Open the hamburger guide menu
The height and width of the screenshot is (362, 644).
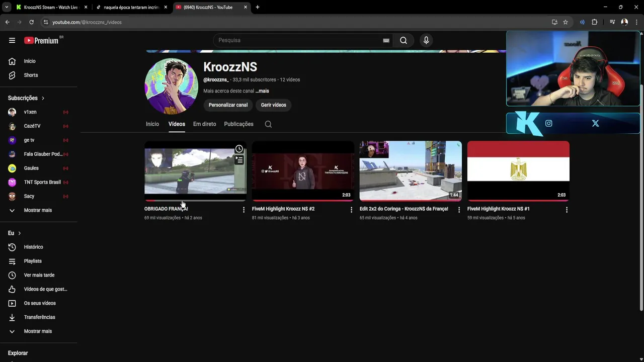coord(12,40)
